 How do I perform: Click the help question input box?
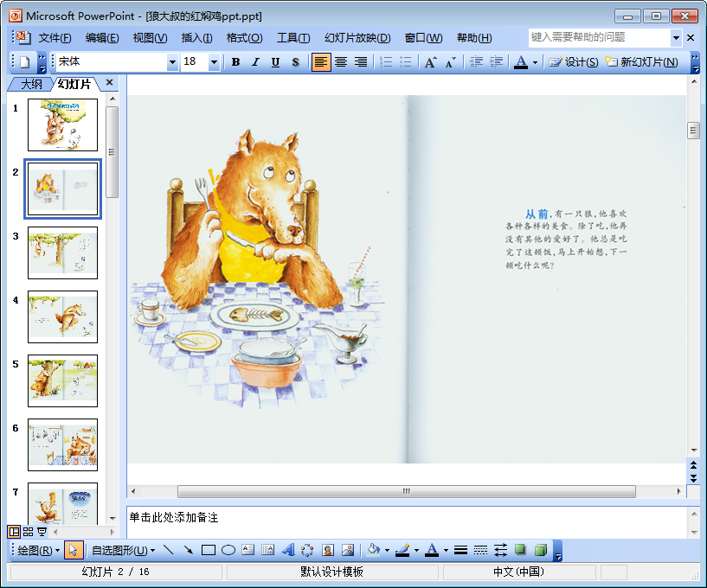tap(599, 37)
